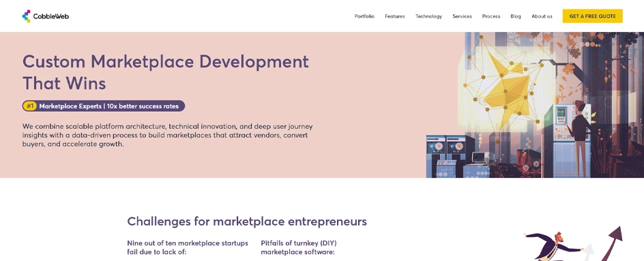Click the Marketplace Experts success rates pill
The image size is (644, 261).
click(x=104, y=106)
